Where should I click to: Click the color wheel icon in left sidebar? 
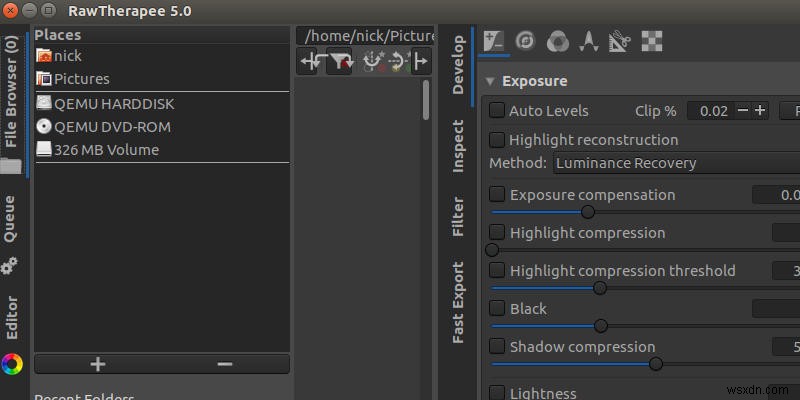11,364
